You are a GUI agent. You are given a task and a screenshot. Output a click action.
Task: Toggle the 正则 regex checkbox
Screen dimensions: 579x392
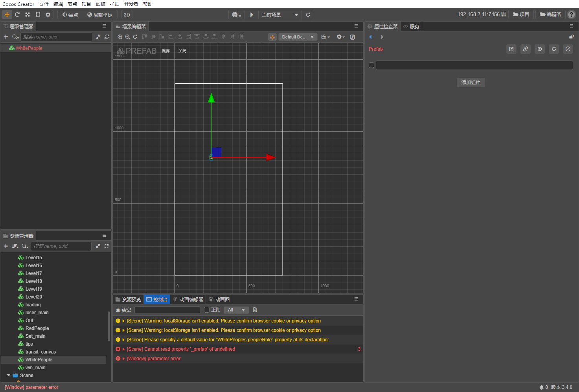(x=207, y=310)
